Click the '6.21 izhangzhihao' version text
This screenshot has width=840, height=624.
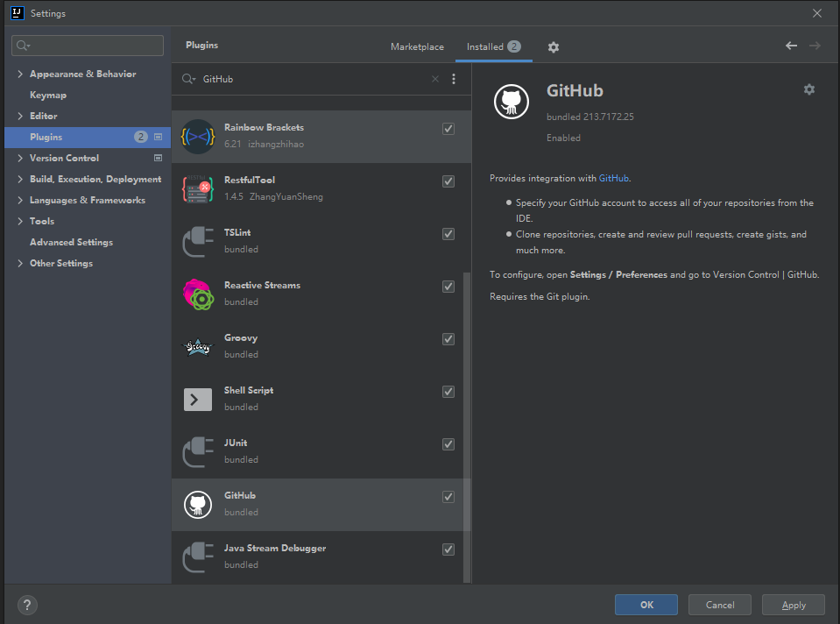tap(265, 145)
